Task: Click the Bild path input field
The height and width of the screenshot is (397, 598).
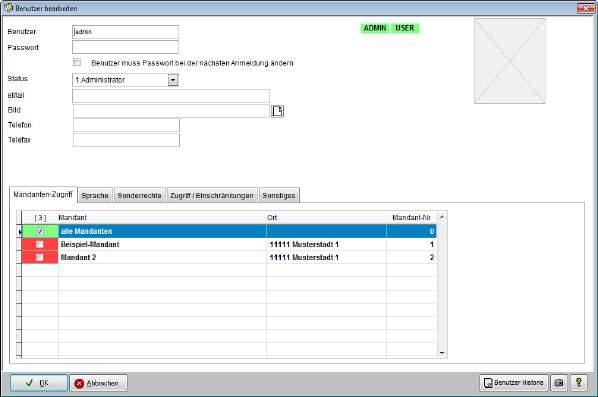Action: coord(171,111)
